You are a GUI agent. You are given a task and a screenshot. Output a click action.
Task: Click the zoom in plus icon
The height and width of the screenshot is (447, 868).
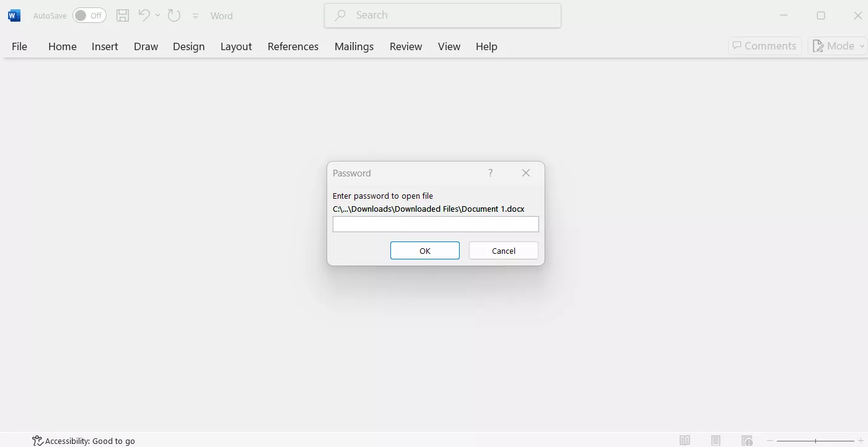point(861,440)
